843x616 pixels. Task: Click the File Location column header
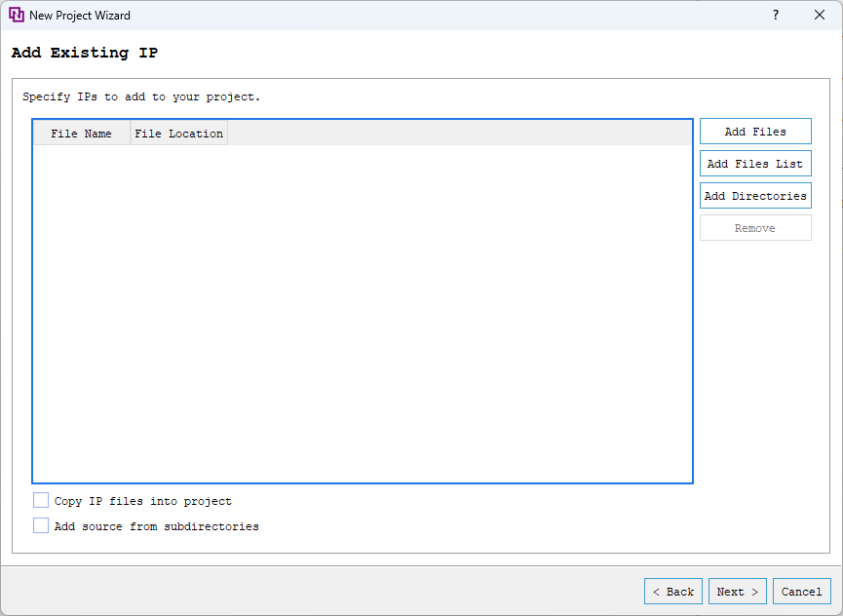coord(178,133)
